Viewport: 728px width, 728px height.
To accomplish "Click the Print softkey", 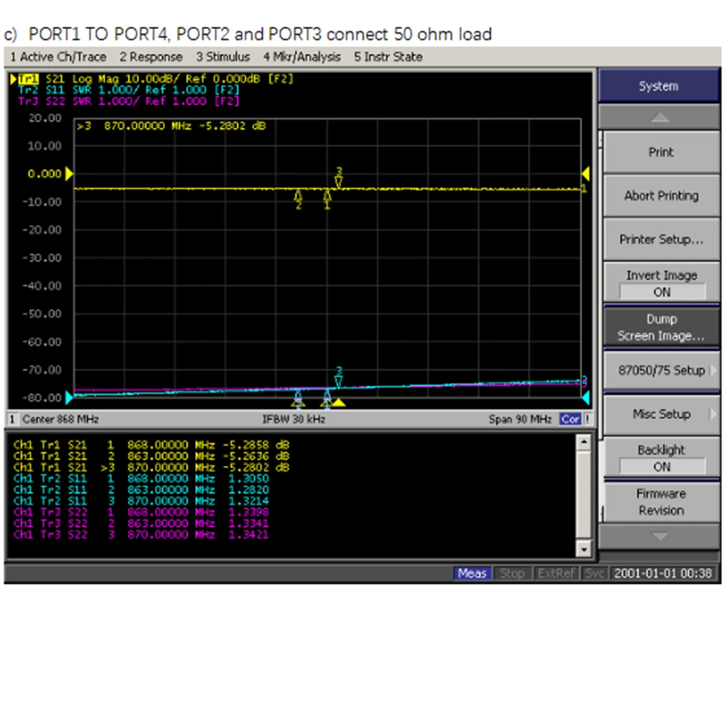I will [661, 152].
